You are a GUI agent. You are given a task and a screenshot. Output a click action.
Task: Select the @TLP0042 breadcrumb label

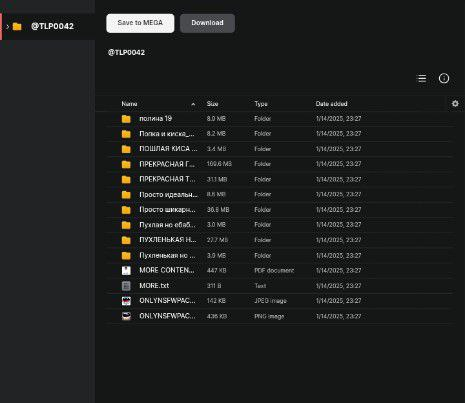[x=126, y=52]
